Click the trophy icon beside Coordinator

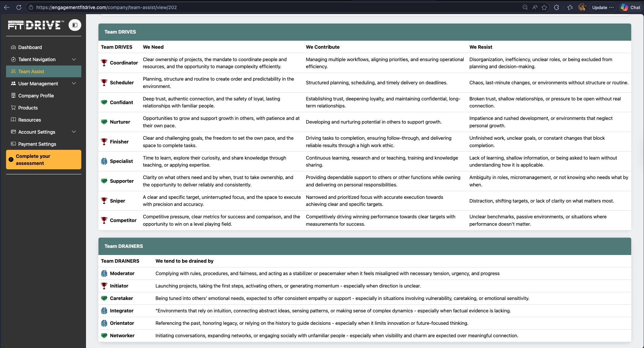(x=104, y=63)
